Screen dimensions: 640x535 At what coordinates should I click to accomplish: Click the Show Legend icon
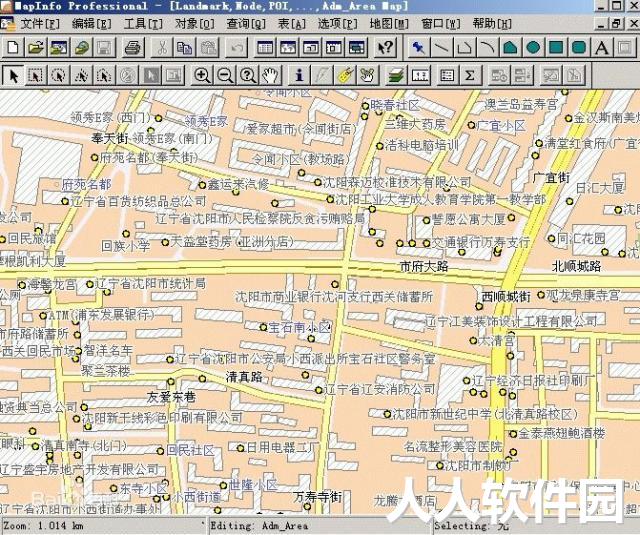pyautogui.click(x=447, y=75)
